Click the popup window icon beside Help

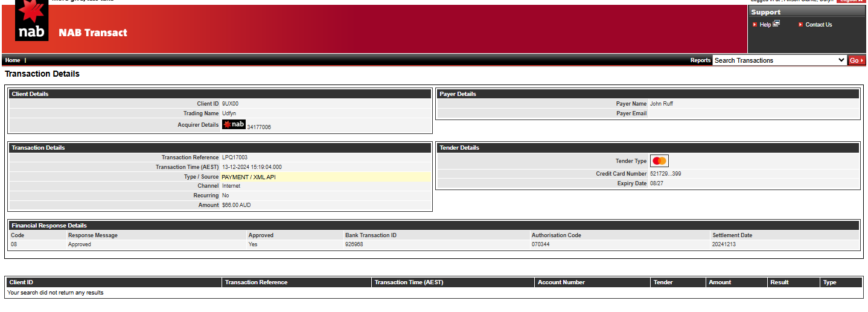776,24
